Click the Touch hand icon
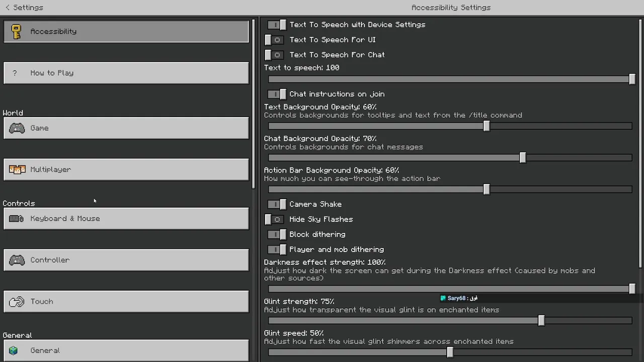 [17, 302]
